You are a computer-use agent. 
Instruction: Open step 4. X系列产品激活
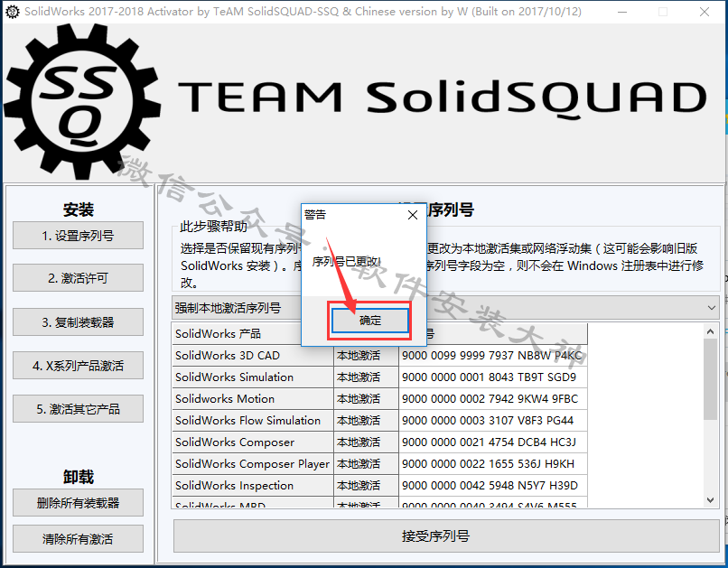78,366
